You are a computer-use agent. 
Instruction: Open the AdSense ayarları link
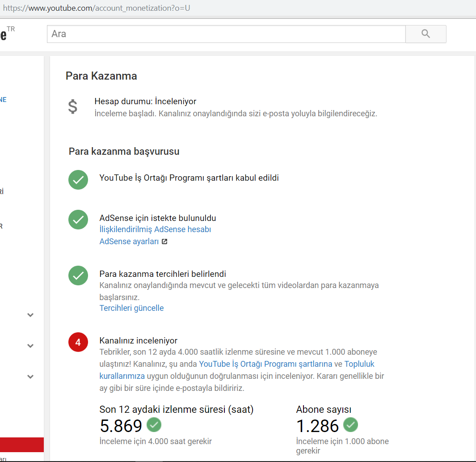tap(129, 242)
